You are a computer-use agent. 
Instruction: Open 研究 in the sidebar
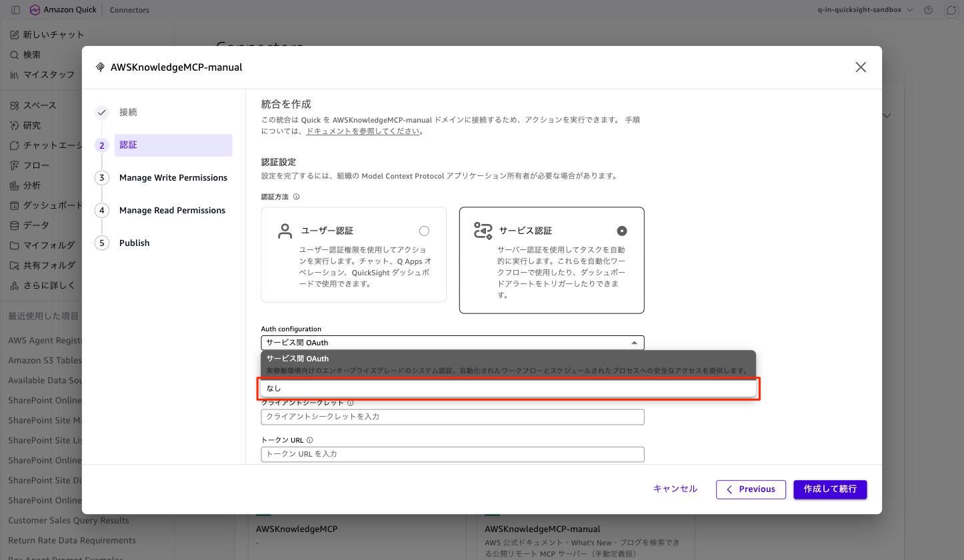[25, 125]
